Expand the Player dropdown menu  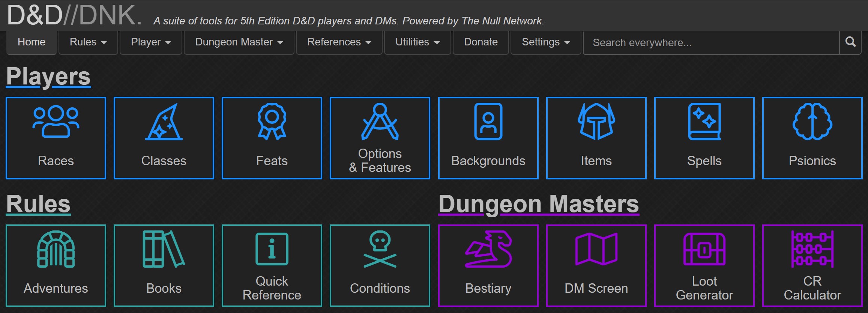[x=151, y=42]
